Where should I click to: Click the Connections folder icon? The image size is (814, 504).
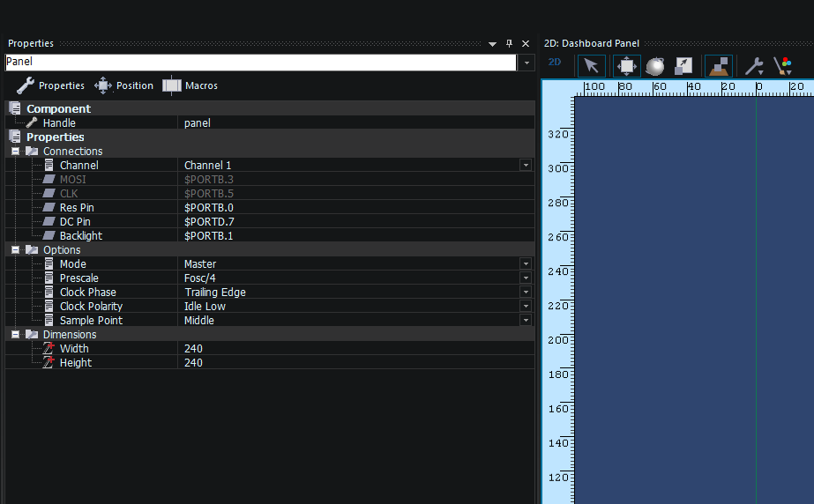click(x=32, y=152)
